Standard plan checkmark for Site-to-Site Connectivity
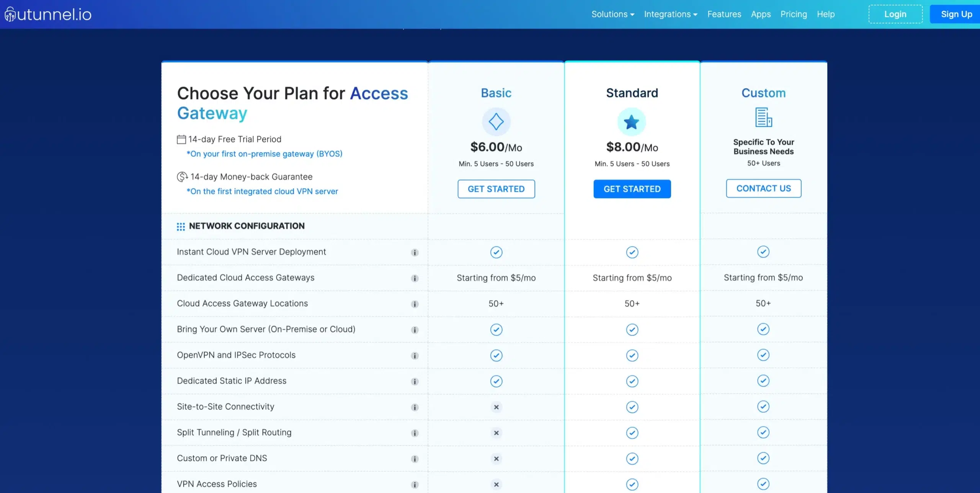This screenshot has height=493, width=980. 632,407
